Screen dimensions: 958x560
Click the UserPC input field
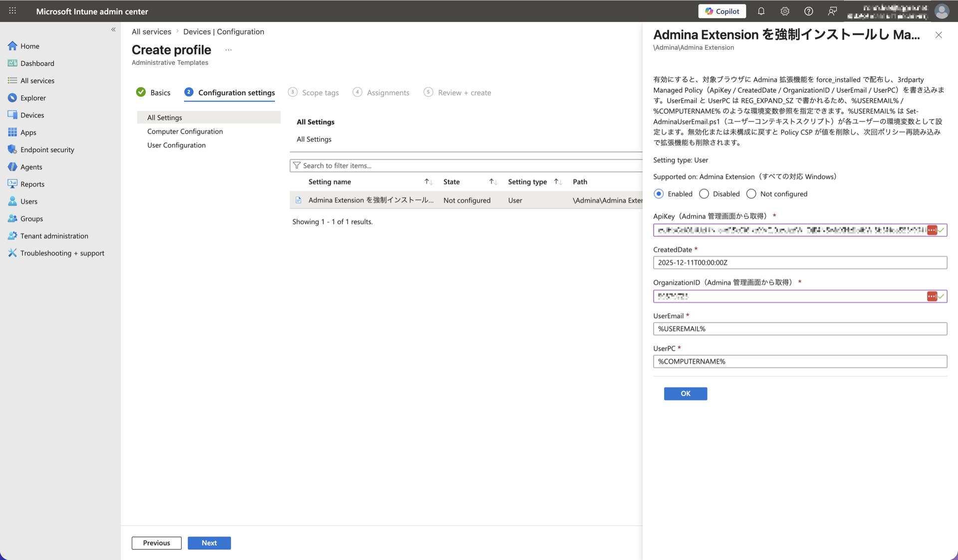(800, 362)
